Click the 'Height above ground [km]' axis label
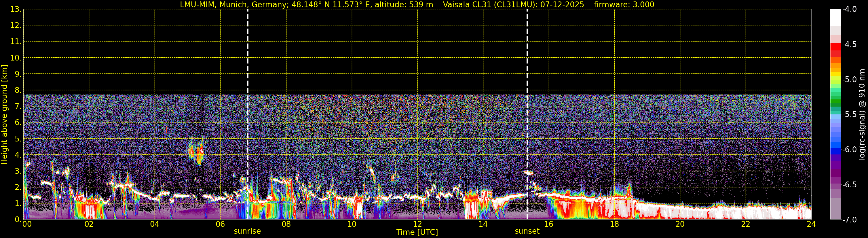Screen dimensions: 868x238 coord(4,115)
